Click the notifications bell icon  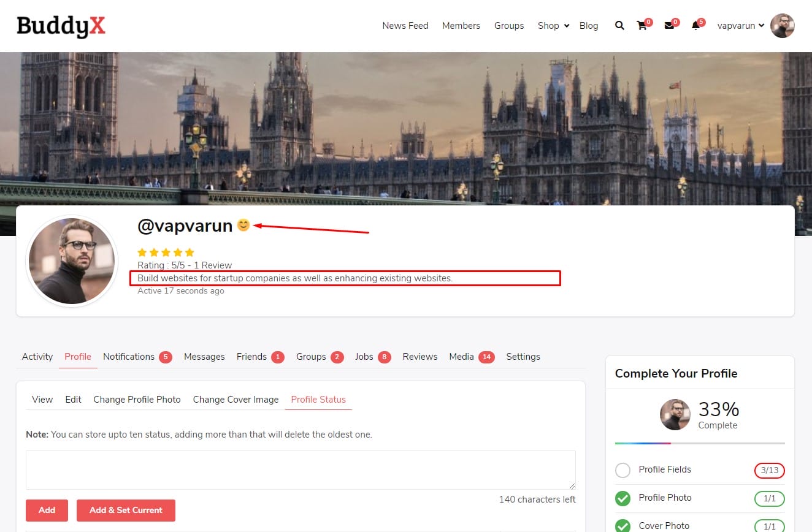695,26
